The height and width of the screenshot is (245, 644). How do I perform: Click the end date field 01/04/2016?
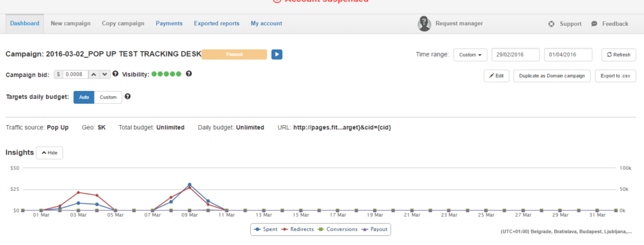tap(568, 55)
